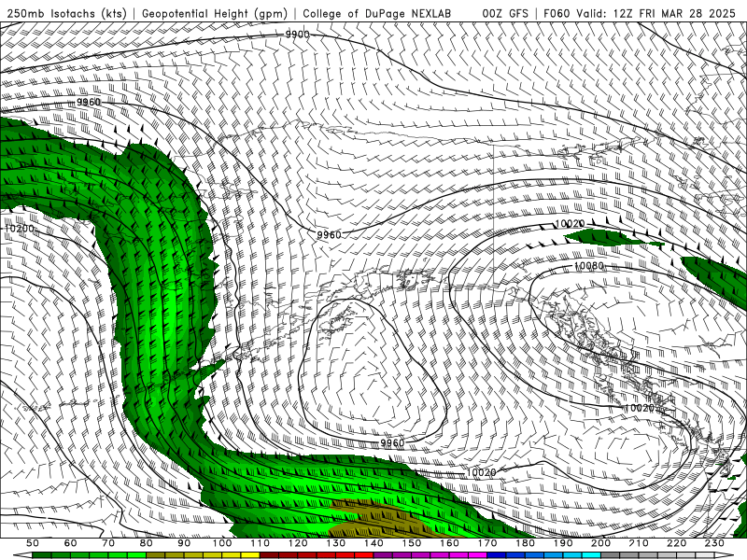Click the "60" color bar scale label
747x560 pixels.
[71, 543]
